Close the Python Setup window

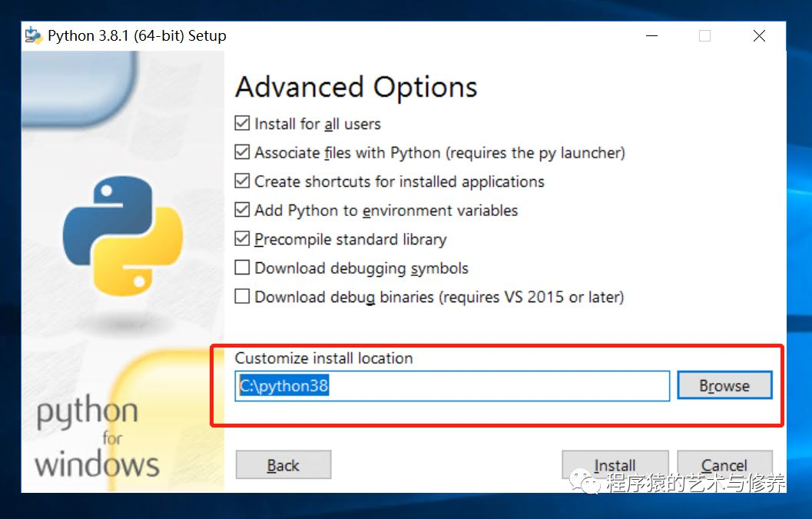(x=759, y=36)
